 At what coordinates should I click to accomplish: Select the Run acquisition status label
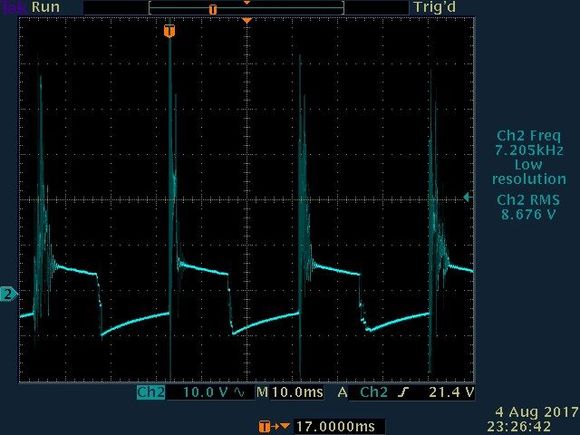tap(45, 7)
